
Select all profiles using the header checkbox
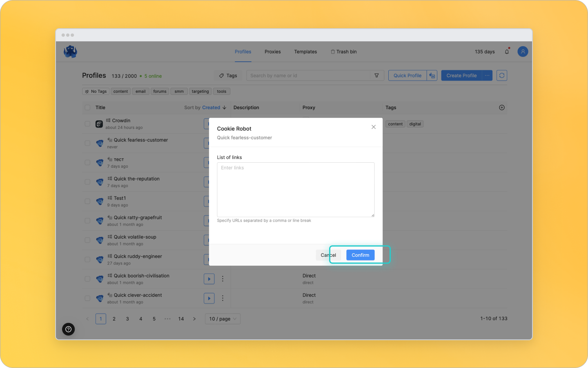coord(87,107)
